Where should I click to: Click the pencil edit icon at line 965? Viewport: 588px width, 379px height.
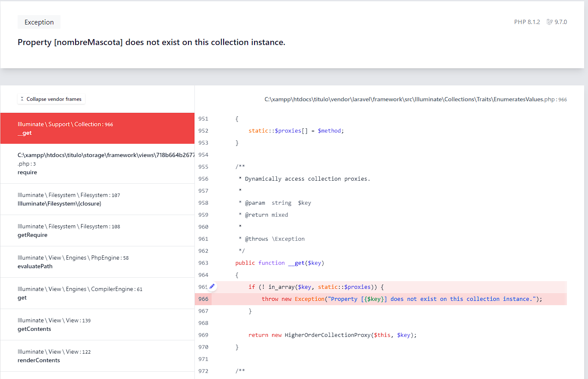(x=212, y=286)
